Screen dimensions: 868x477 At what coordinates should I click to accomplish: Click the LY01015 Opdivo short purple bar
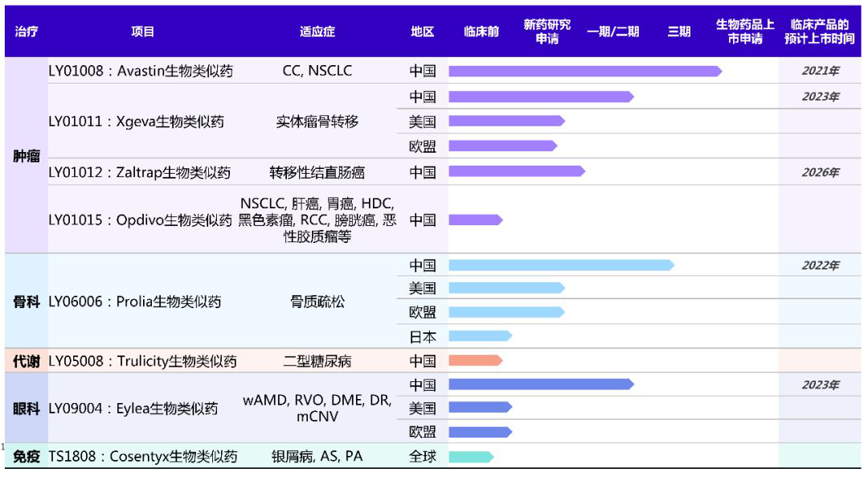(476, 220)
